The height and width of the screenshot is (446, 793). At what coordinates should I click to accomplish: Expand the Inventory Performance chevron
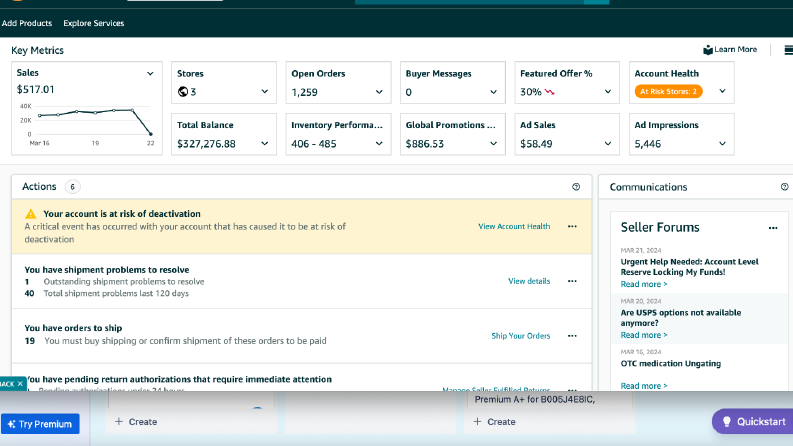coord(379,144)
